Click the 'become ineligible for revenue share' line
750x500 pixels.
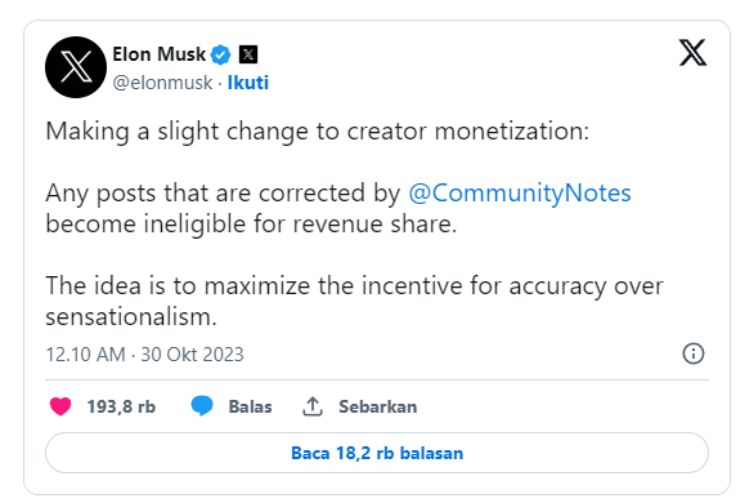[x=251, y=224]
